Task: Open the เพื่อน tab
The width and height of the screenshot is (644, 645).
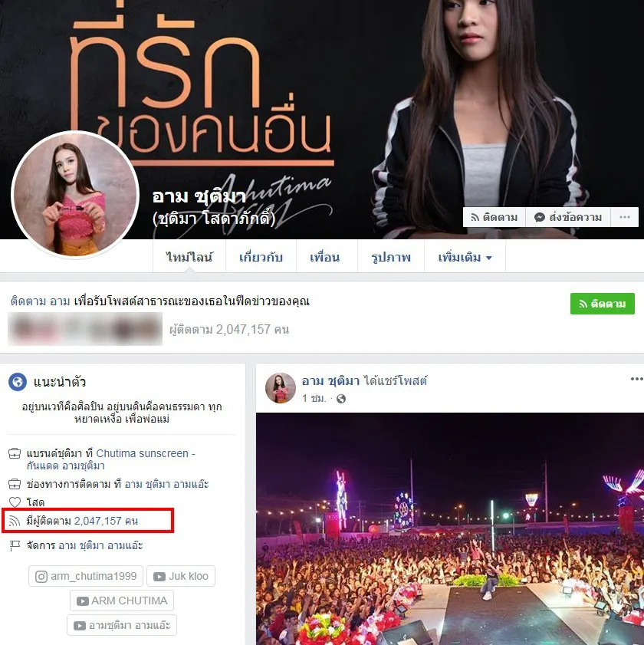Action: 325,258
